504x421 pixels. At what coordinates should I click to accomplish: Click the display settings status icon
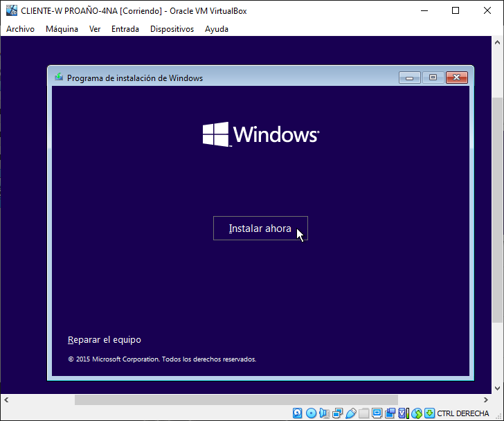(377, 413)
